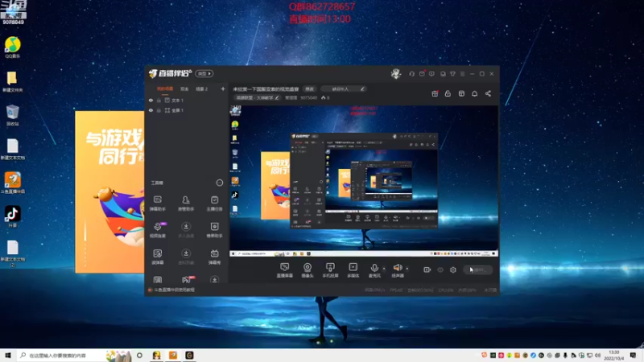Open the 读弹幕 tool in toolbox

(x=158, y=257)
